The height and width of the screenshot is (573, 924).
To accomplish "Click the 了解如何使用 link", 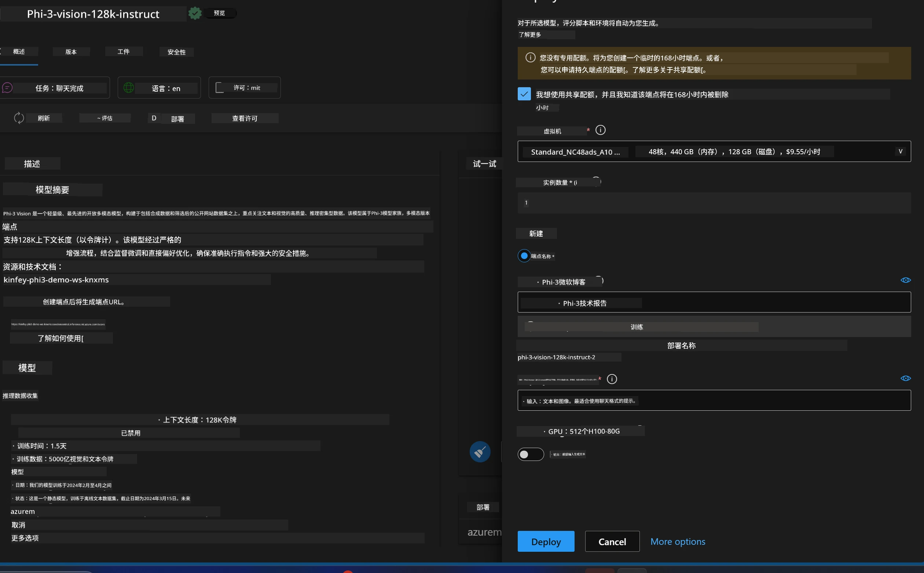I will [x=61, y=338].
